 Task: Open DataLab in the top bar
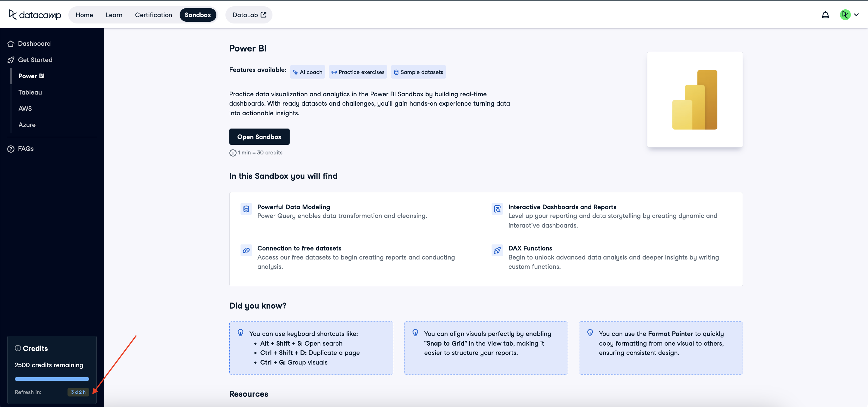pos(249,15)
